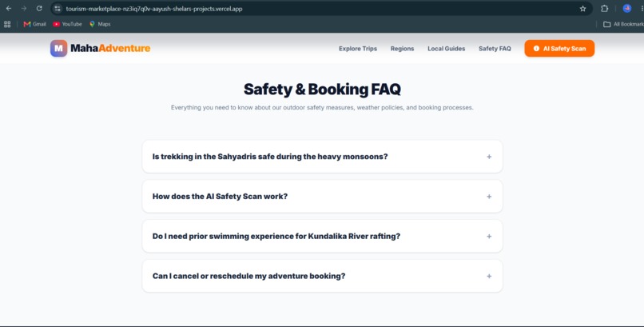Go to Explore Trips

coord(358,49)
